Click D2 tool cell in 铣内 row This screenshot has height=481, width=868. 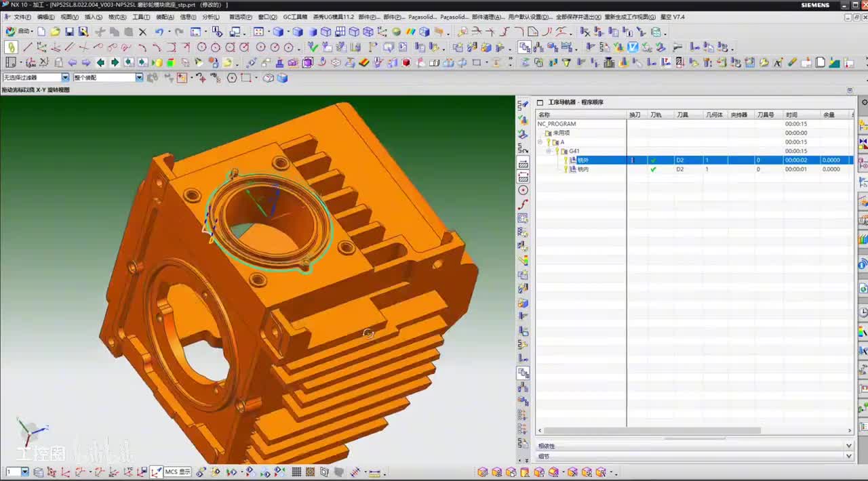[x=680, y=169]
